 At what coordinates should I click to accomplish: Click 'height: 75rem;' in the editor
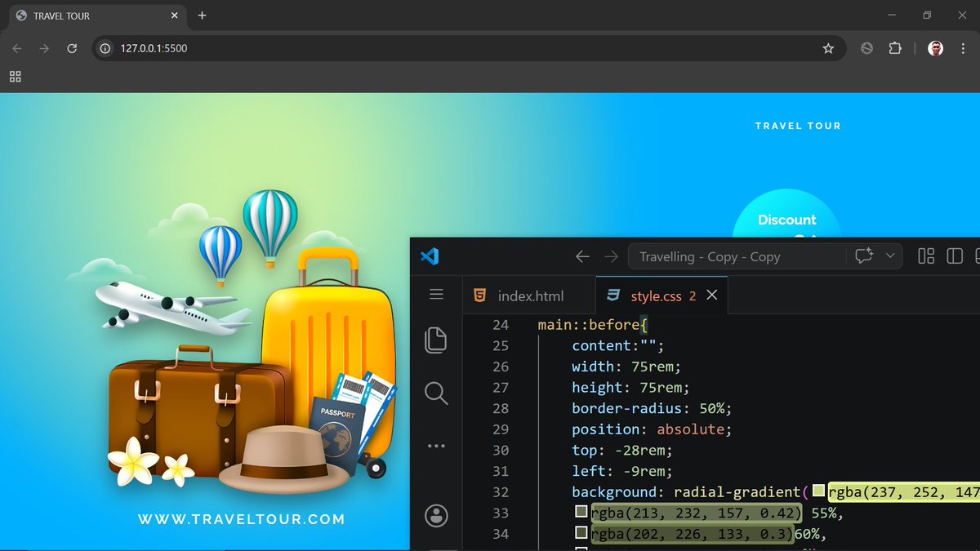click(x=630, y=388)
